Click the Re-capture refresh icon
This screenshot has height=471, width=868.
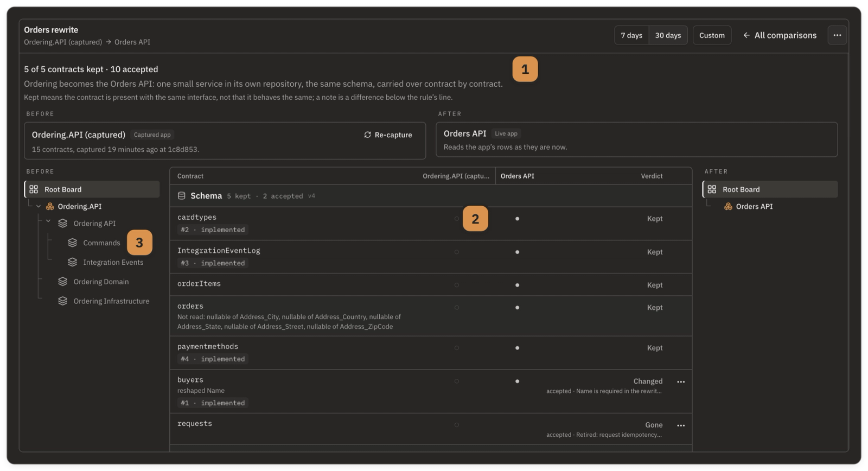coord(367,135)
